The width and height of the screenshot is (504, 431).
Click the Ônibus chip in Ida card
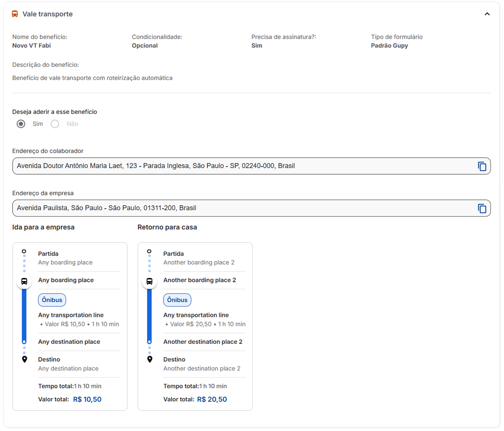(52, 300)
